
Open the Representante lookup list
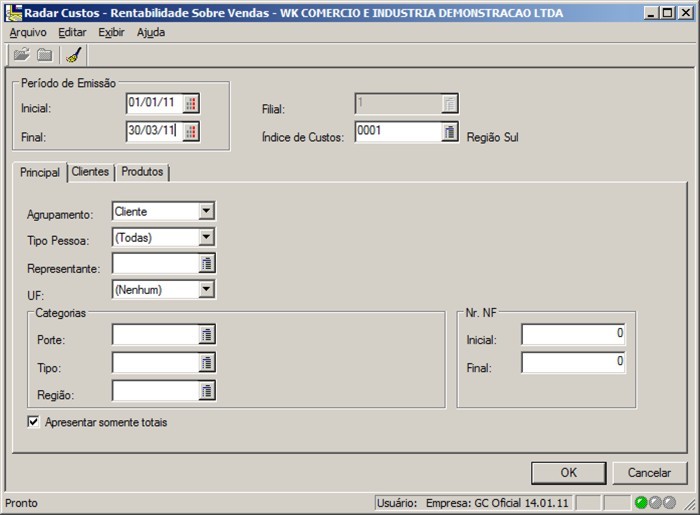pos(207,264)
